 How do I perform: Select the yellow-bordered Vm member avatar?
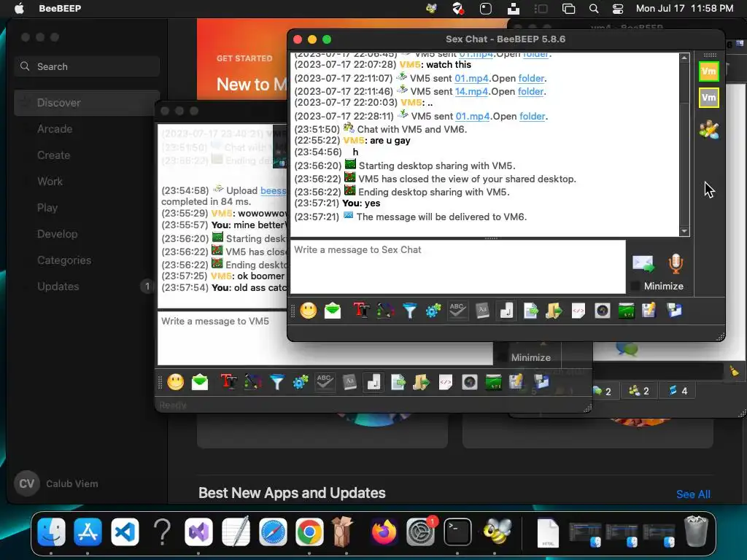click(x=708, y=98)
